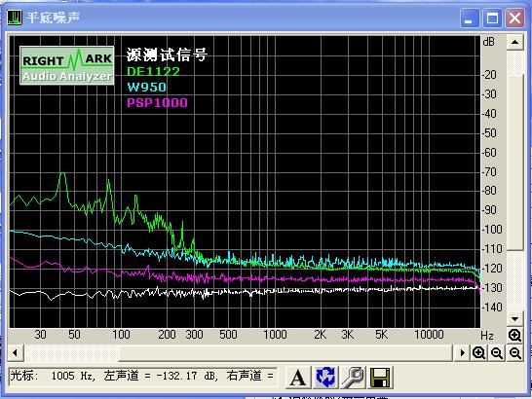Click the cursor readout showing 1005 Hz
The width and height of the screenshot is (532, 399).
(x=143, y=376)
